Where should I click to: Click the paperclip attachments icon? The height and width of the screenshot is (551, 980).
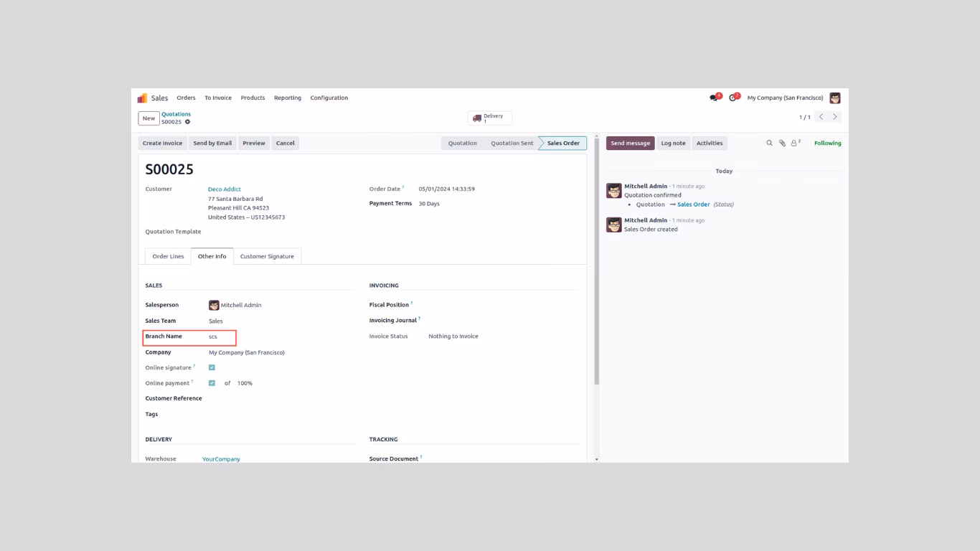782,143
